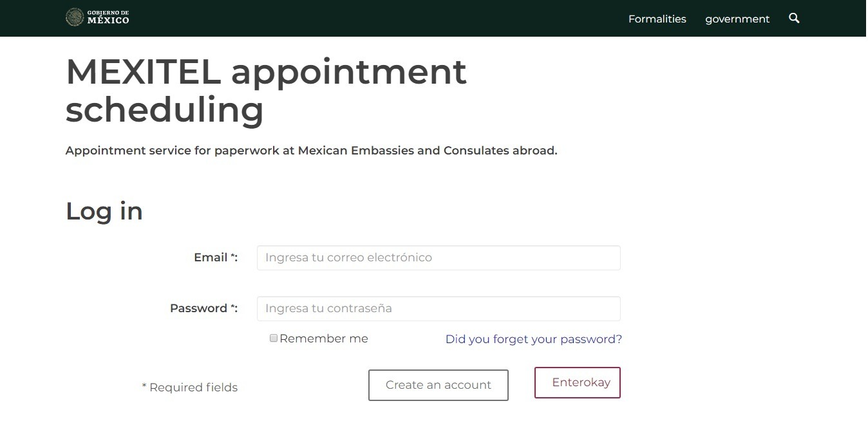Click the Gobierno de México wordmark text
The width and height of the screenshot is (868, 448).
[108, 17]
